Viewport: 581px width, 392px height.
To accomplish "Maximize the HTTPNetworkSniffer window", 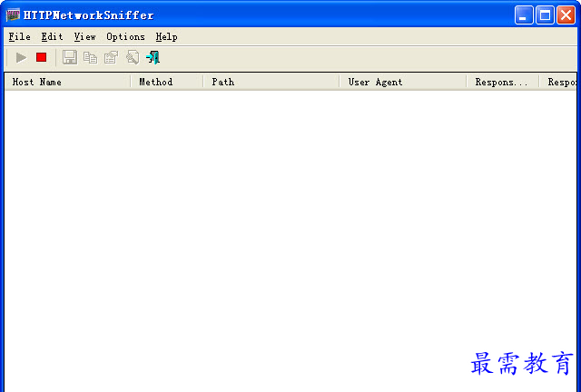I will (x=545, y=15).
